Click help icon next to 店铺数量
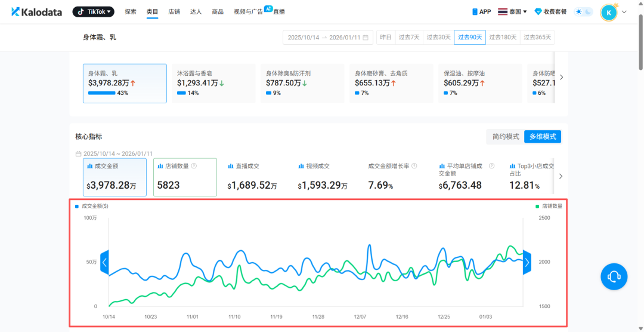The image size is (644, 332). 194,166
